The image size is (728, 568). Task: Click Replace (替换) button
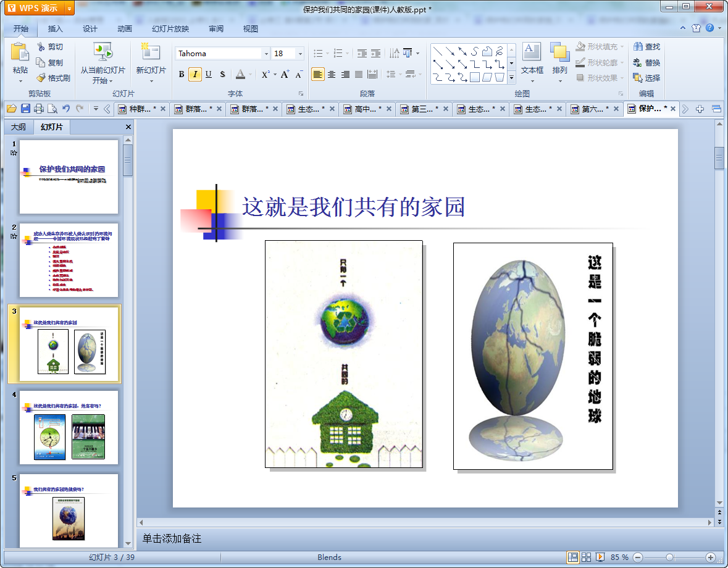coord(646,62)
